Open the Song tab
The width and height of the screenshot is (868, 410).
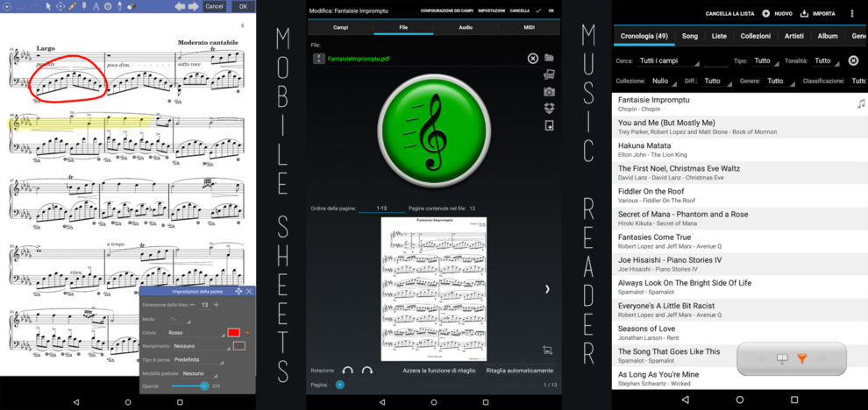pos(689,36)
